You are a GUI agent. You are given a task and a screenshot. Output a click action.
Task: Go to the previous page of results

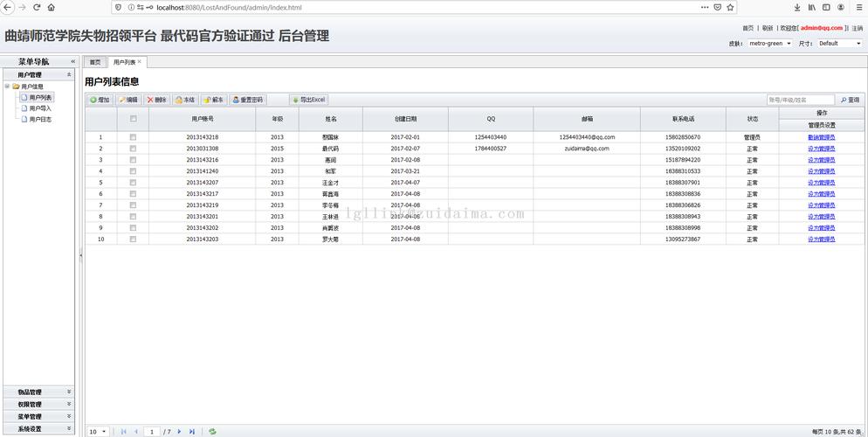(136, 432)
